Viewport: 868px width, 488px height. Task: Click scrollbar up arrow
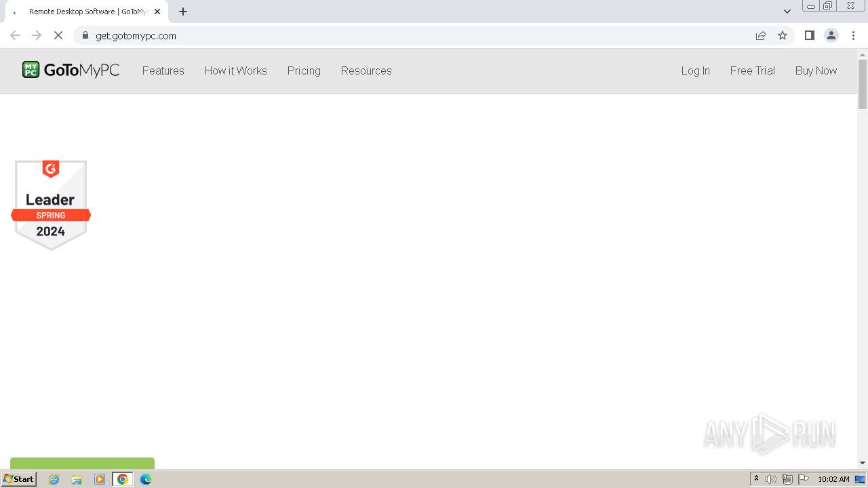click(x=863, y=54)
